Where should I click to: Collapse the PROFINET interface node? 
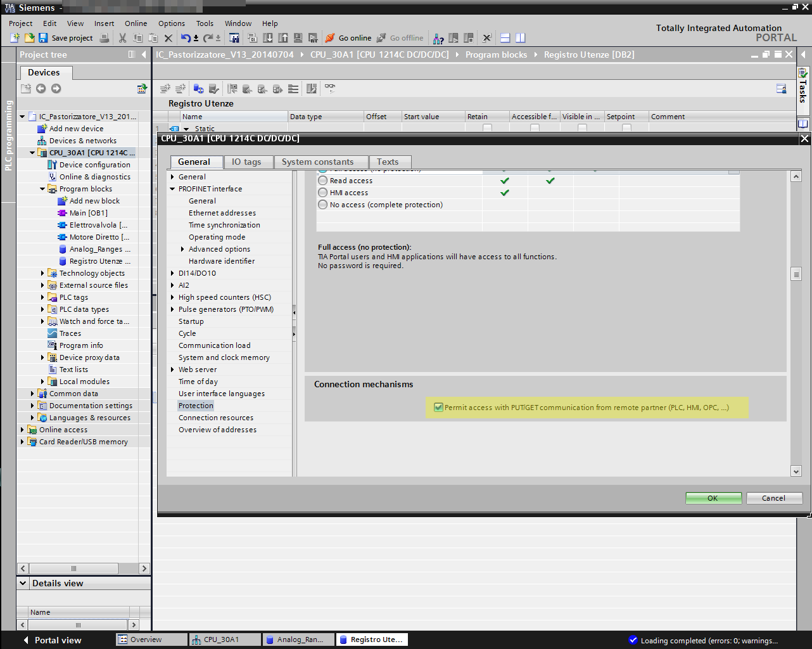(x=172, y=189)
